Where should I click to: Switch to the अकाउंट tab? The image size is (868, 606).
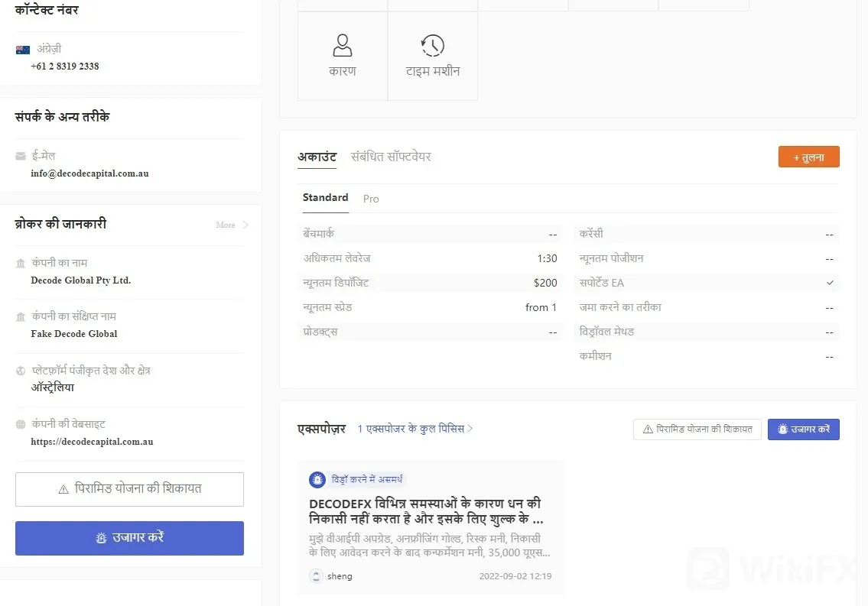point(317,157)
